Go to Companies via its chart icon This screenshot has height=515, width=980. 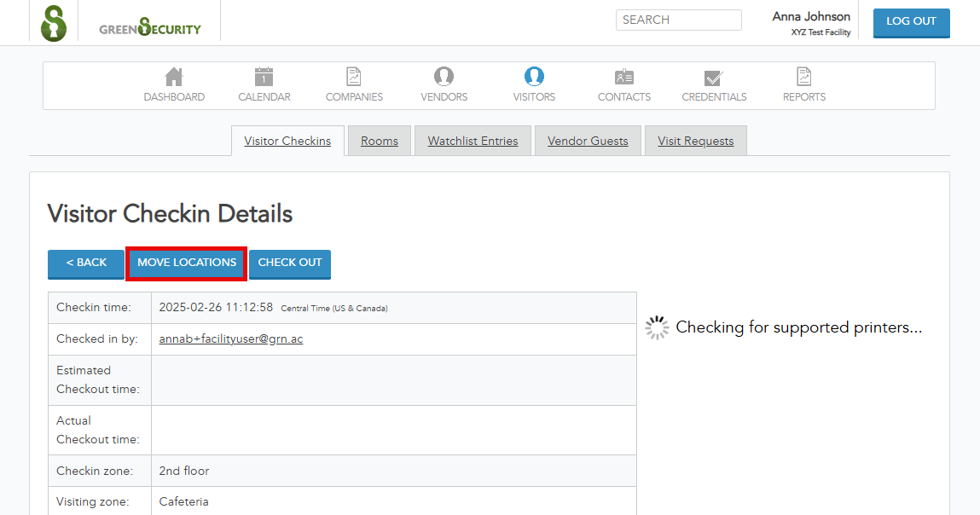tap(354, 77)
